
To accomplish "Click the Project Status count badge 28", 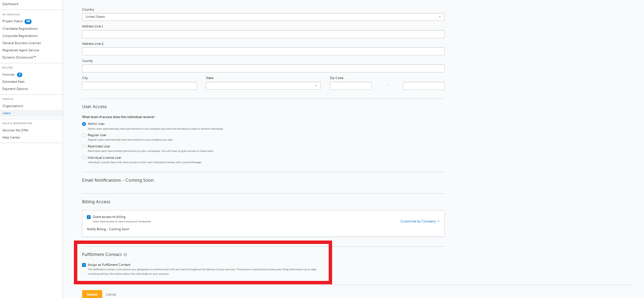I will point(28,21).
